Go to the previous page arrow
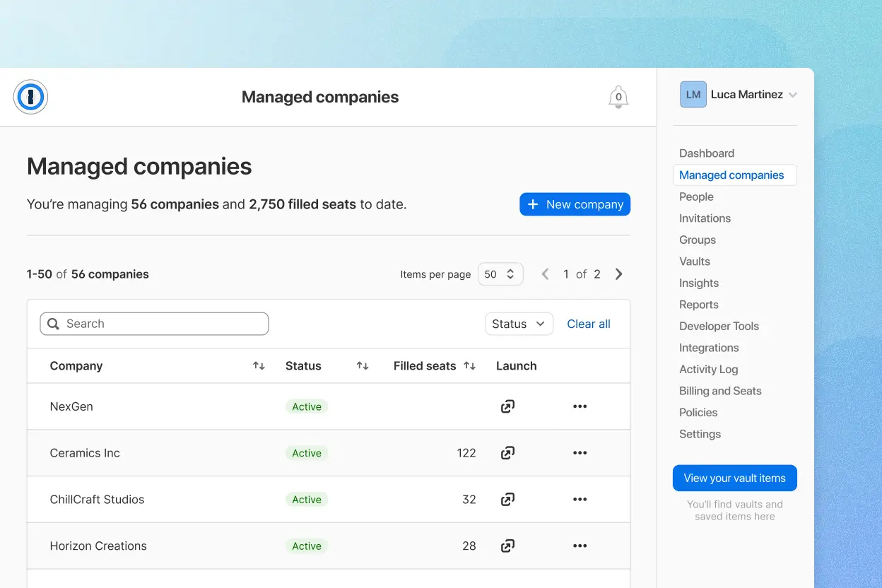This screenshot has width=882, height=588. pyautogui.click(x=545, y=274)
